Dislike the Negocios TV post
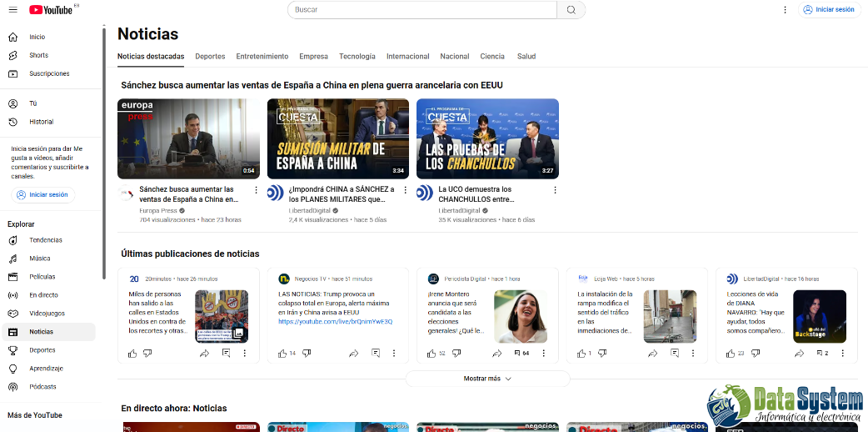 click(307, 354)
